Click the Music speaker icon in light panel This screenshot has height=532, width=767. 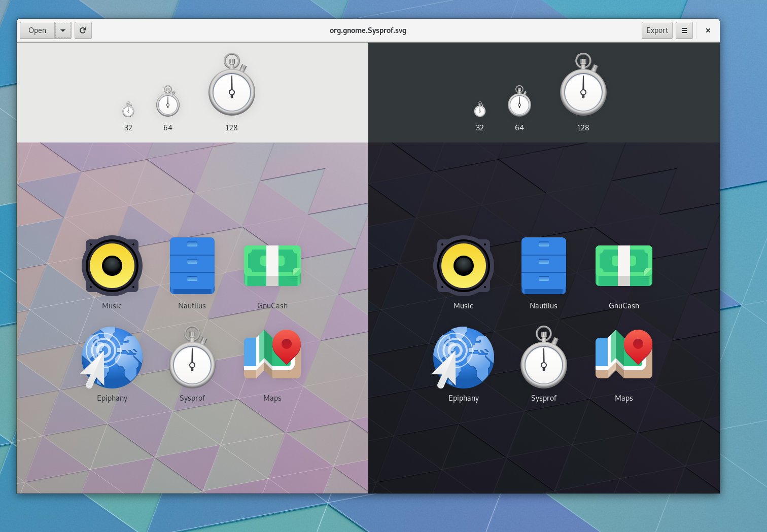coord(112,266)
